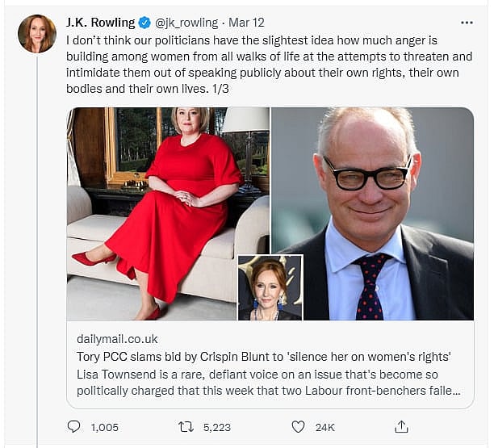Retweet this post using the retweet icon
The image size is (494, 448).
(186, 426)
